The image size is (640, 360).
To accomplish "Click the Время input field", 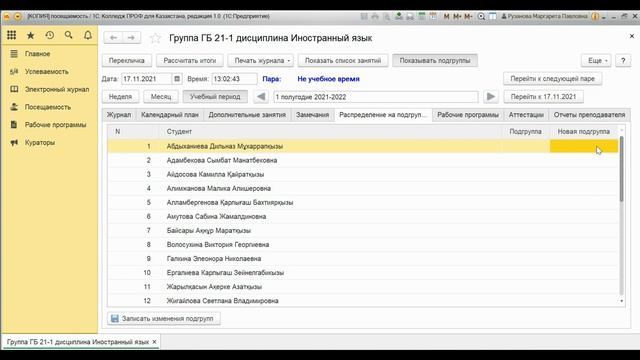I will 234,79.
